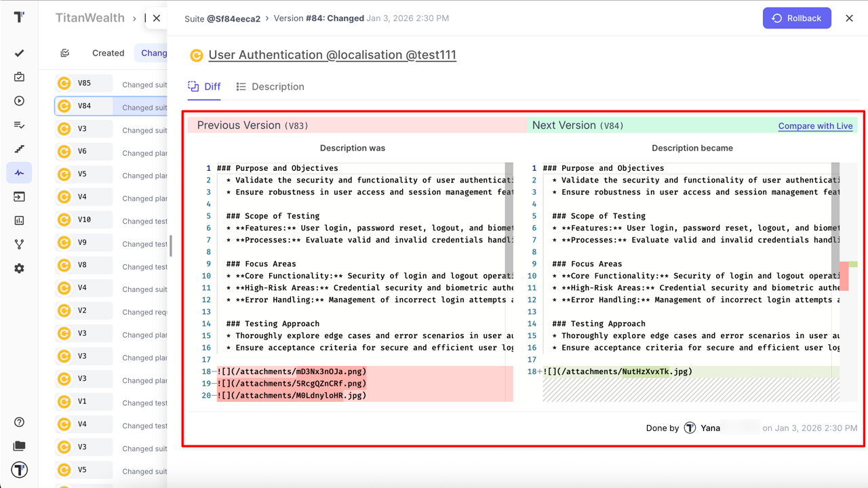Click the TitanWealth breadcrumb
Screen dimensions: 868x488
click(x=90, y=18)
